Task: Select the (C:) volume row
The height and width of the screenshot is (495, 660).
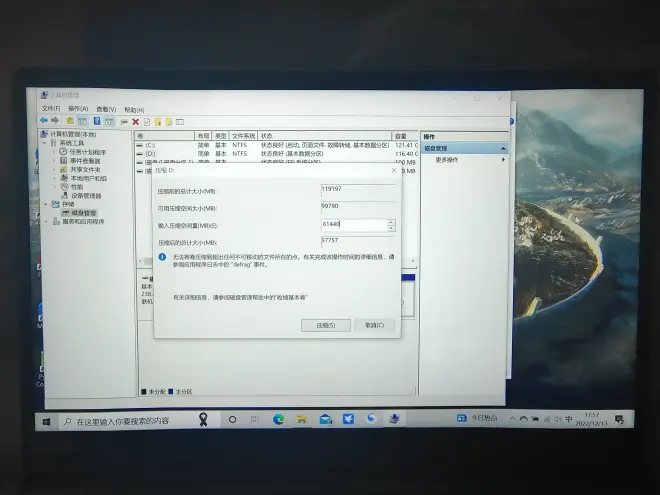Action: [x=277, y=145]
